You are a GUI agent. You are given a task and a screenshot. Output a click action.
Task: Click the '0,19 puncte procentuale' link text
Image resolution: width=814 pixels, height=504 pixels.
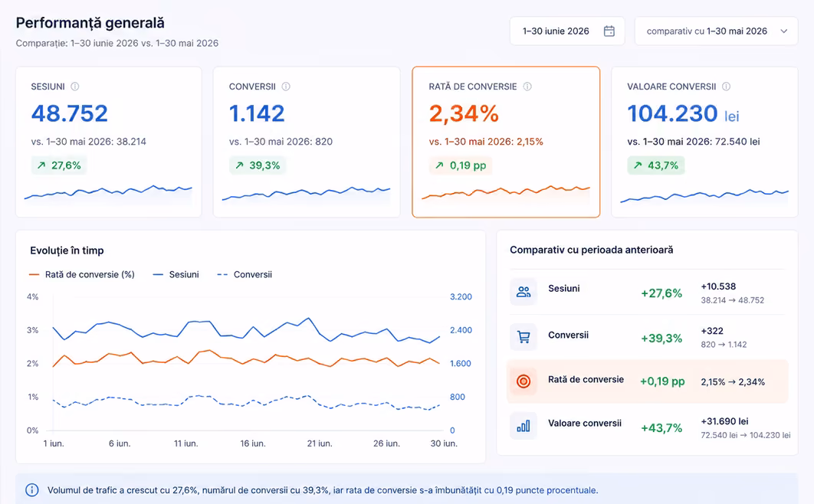click(546, 490)
